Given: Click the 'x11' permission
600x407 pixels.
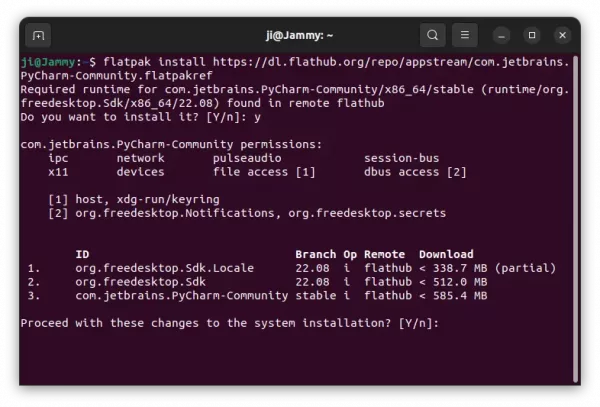Looking at the screenshot, I should click(58, 172).
